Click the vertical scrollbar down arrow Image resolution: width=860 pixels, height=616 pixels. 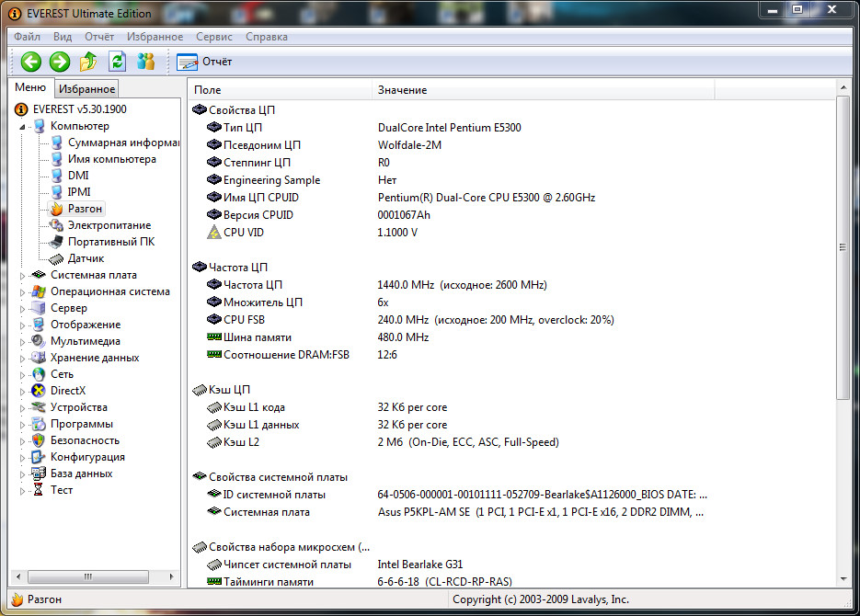(843, 579)
